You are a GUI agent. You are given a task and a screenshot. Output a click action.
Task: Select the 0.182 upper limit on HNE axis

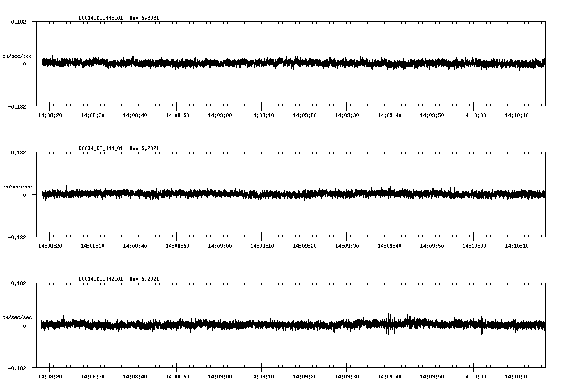point(18,22)
